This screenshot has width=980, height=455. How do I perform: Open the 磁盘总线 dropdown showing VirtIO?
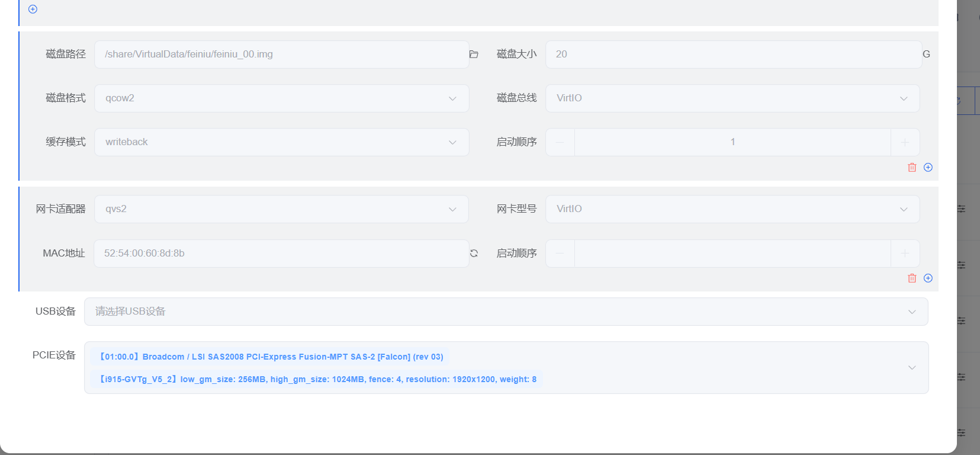point(732,98)
